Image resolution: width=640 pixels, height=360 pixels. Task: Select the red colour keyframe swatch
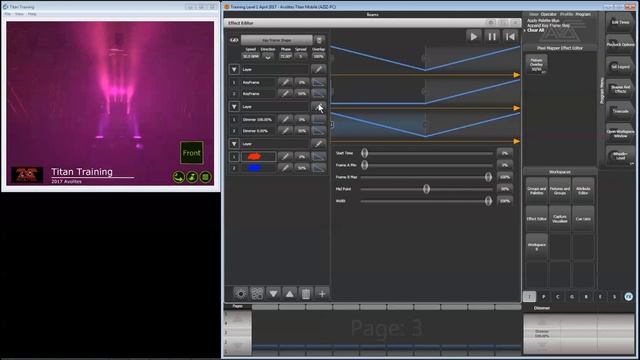click(258, 156)
